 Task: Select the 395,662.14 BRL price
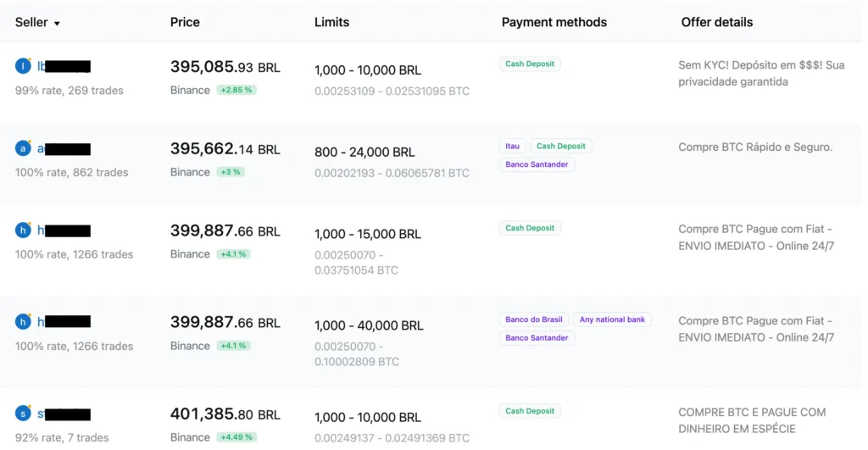[x=225, y=149]
